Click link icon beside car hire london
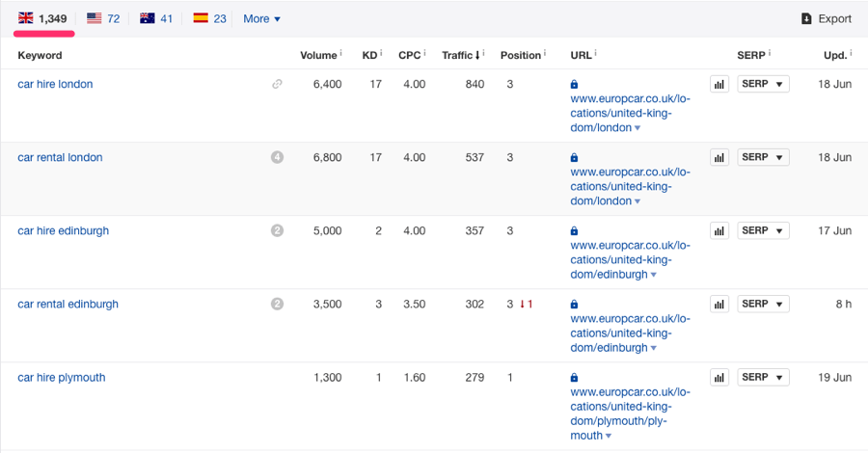The height and width of the screenshot is (453, 868). point(277,85)
